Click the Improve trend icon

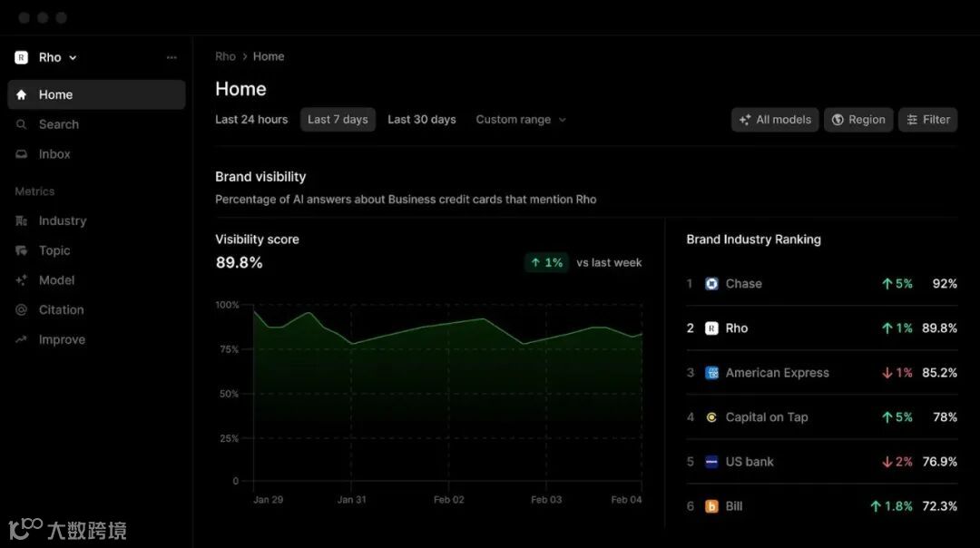click(x=21, y=339)
